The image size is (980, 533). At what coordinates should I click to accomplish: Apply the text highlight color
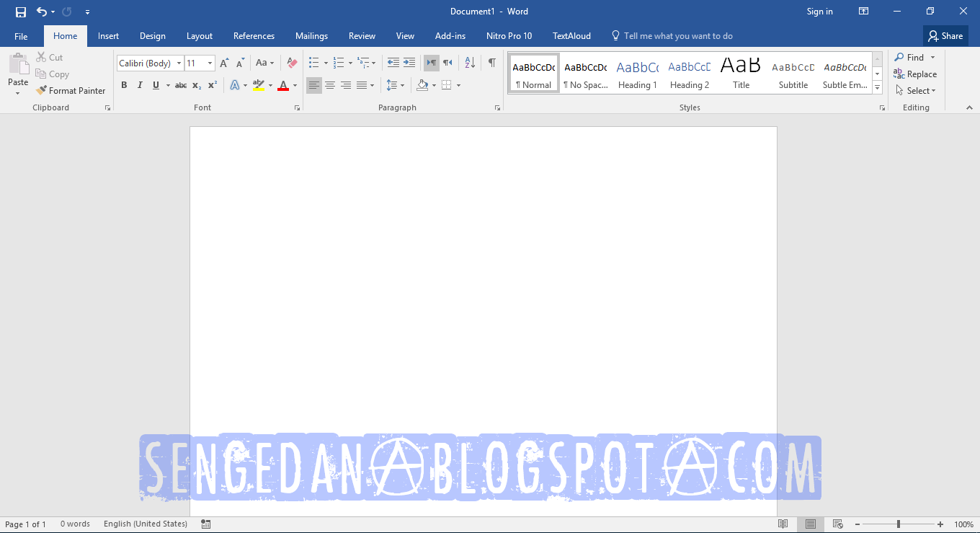click(x=259, y=85)
